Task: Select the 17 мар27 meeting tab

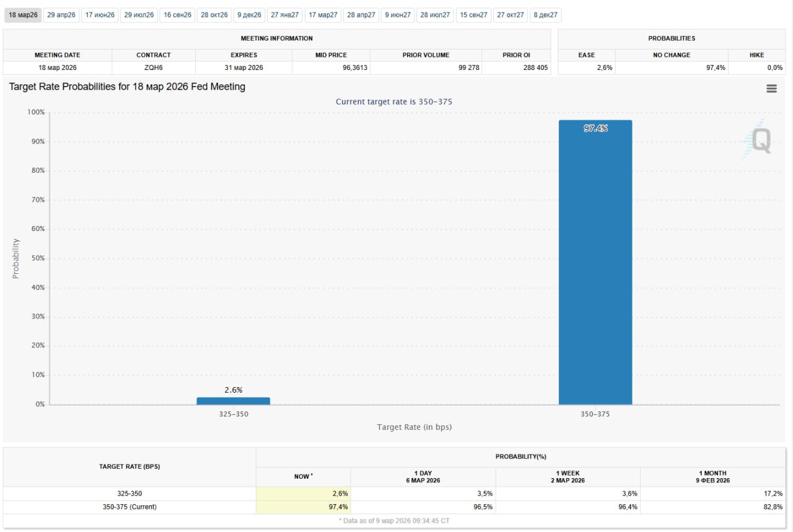Action: [x=323, y=15]
